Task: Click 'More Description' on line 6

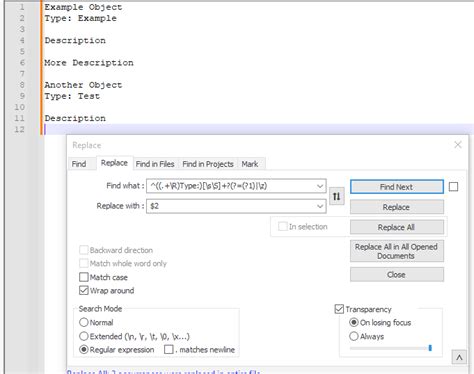Action: coord(89,63)
